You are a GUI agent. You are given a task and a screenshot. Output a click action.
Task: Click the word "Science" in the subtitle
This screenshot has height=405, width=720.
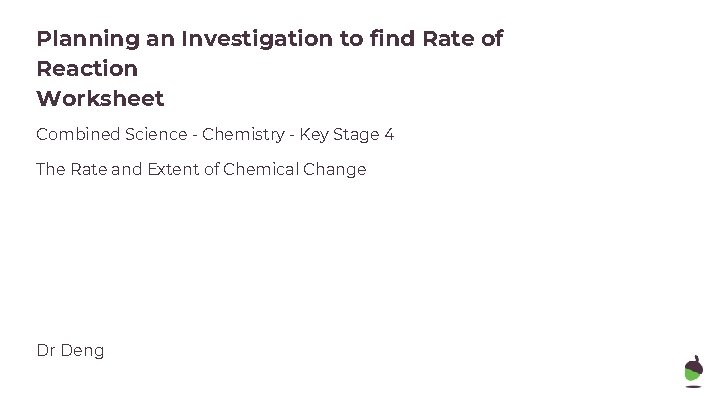click(x=151, y=134)
